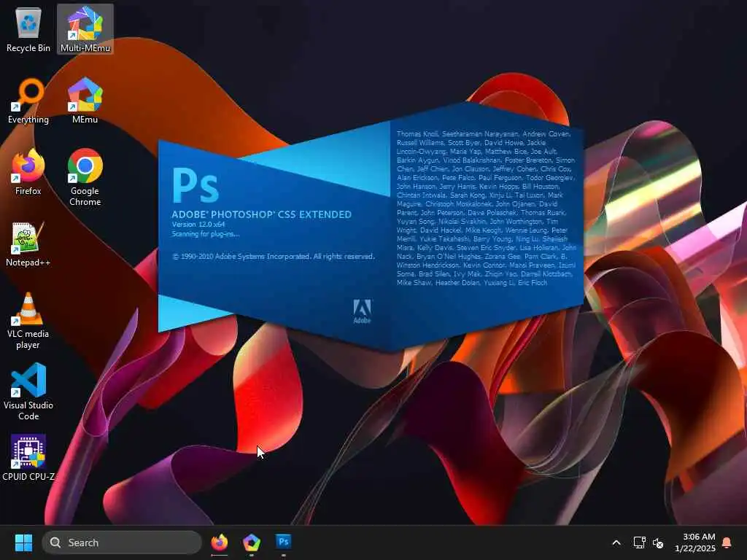Open the clock and date 3:06 AM

pyautogui.click(x=695, y=542)
